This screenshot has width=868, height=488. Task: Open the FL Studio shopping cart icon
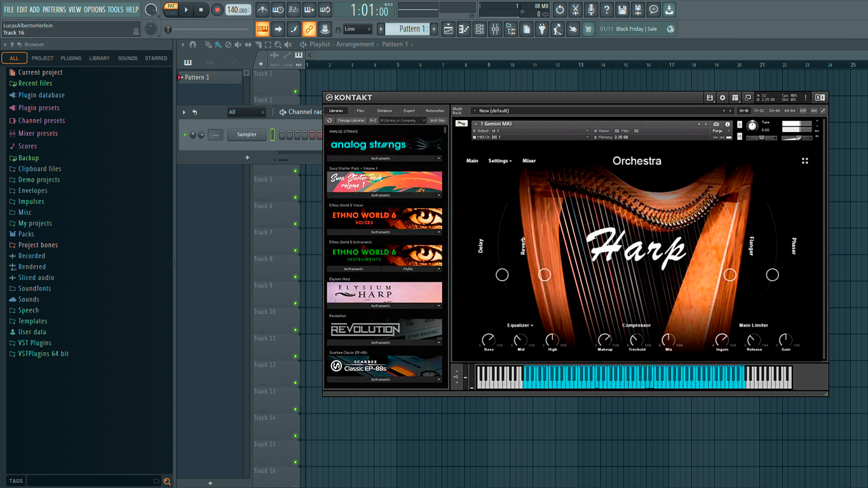click(x=588, y=29)
